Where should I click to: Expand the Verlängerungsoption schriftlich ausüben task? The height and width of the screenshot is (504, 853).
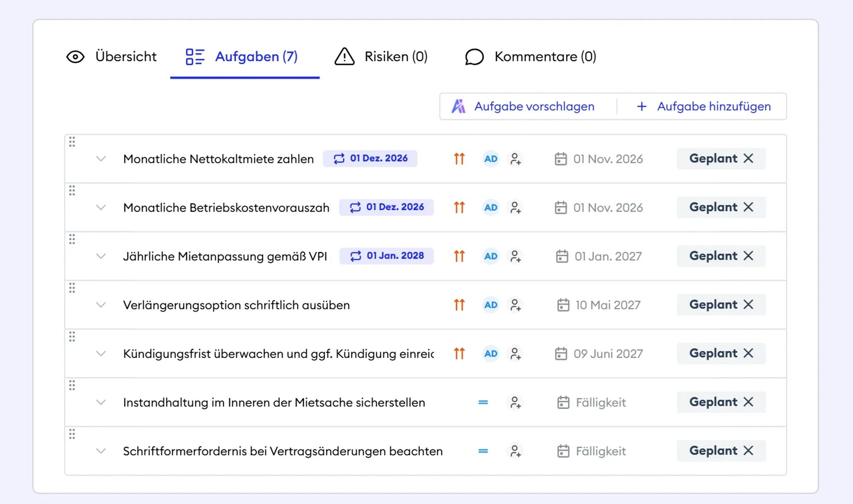tap(101, 305)
